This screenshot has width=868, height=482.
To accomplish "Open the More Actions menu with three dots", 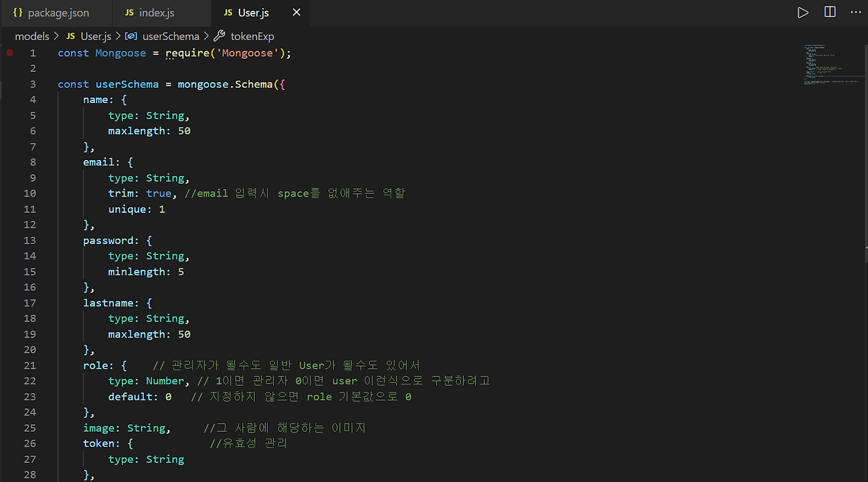I will click(855, 12).
